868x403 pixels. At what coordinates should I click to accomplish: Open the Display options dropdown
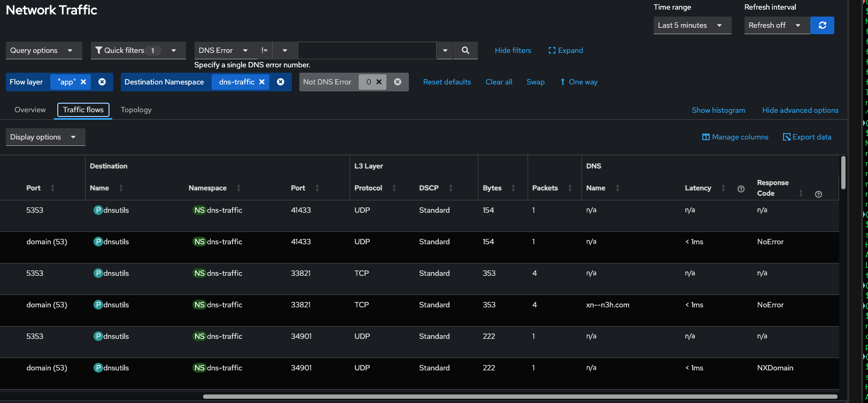coord(45,137)
